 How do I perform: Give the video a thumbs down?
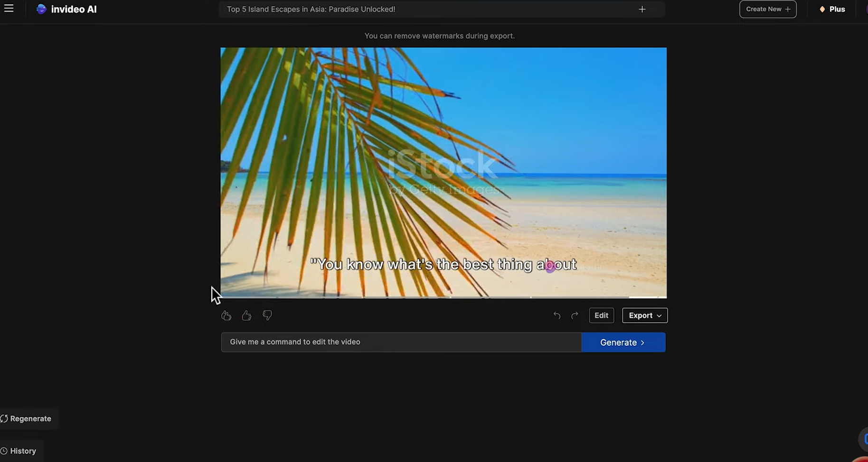[x=267, y=315]
